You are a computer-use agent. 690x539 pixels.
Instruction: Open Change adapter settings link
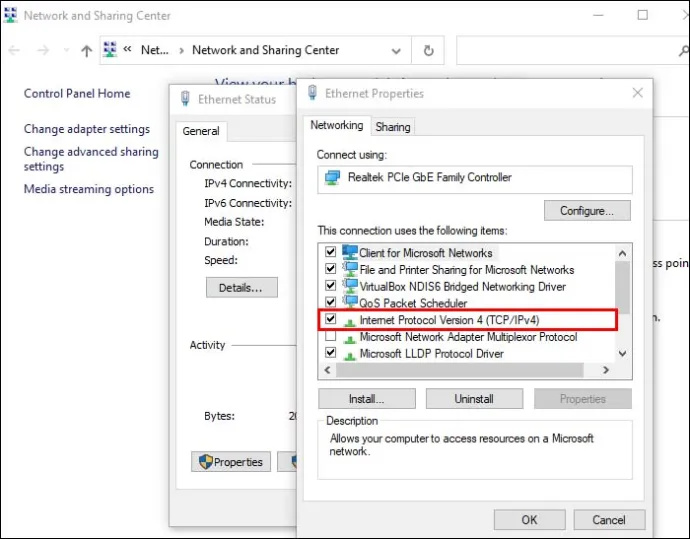click(87, 129)
